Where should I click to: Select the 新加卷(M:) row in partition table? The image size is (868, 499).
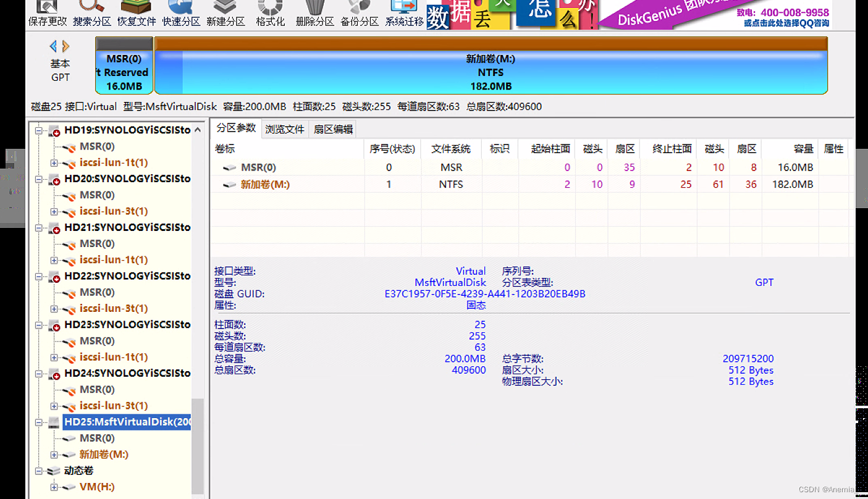coord(529,184)
